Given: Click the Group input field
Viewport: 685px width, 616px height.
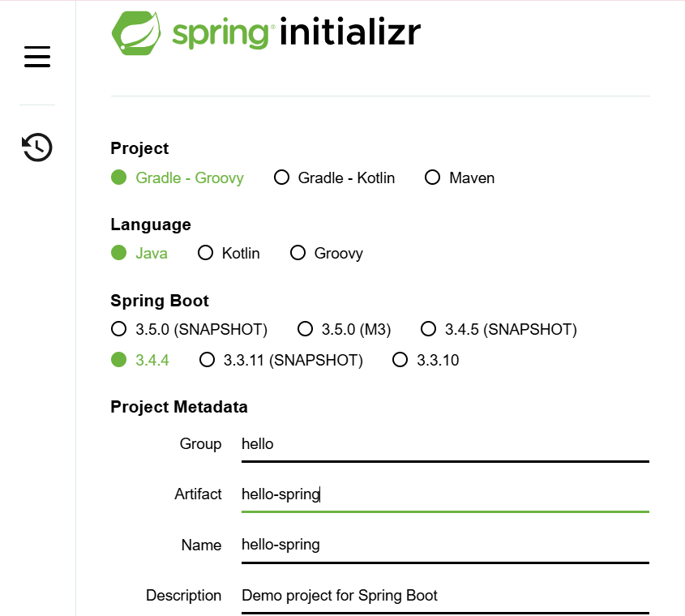Looking at the screenshot, I should click(445, 444).
